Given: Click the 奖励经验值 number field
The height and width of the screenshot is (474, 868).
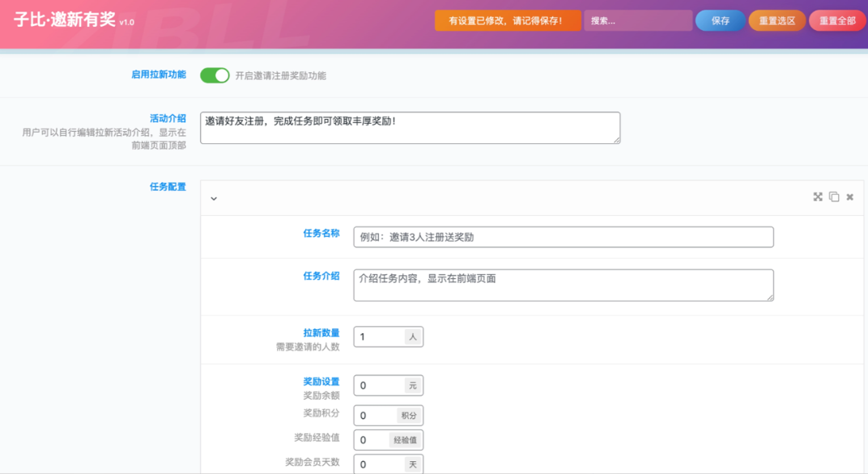Looking at the screenshot, I should 371,440.
